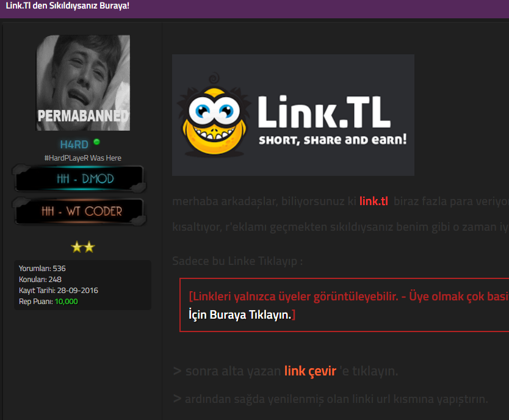Follow the red link.tl hyperlink
Image resolution: width=509 pixels, height=420 pixels.
coord(374,201)
